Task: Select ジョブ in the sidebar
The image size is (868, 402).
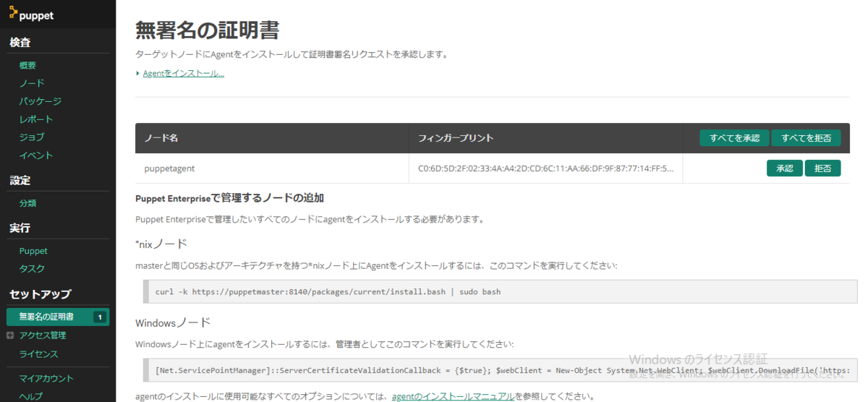Action: [x=32, y=137]
